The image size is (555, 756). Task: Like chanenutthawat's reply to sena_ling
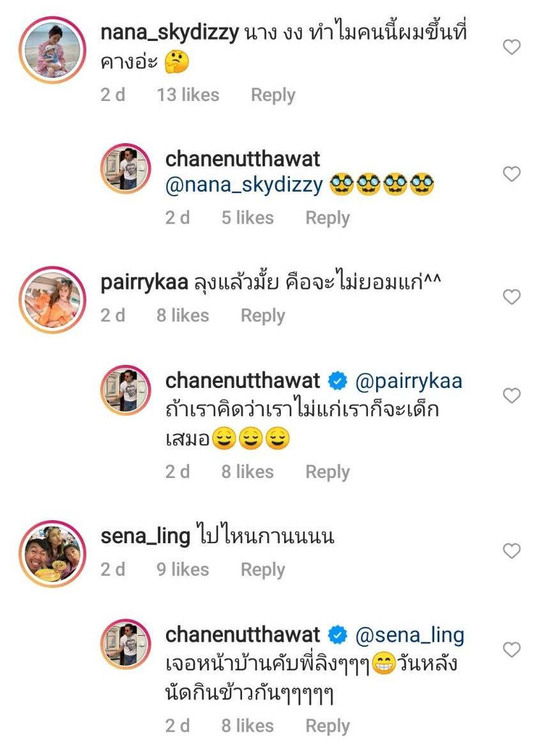coord(512,650)
